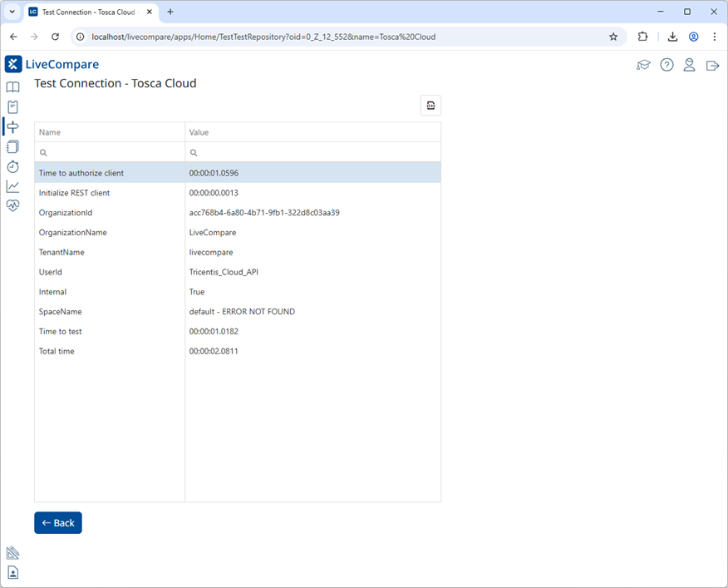
Task: Open the user profile icon in header
Action: pyautogui.click(x=689, y=65)
